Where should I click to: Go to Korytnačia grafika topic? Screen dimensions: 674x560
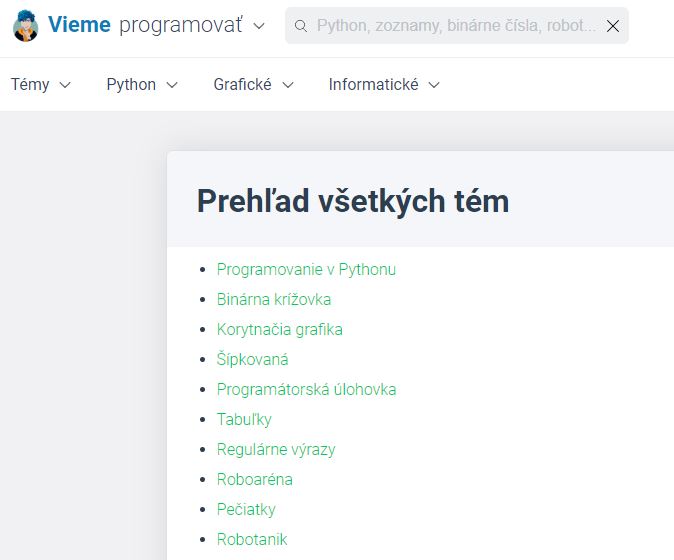tap(279, 330)
